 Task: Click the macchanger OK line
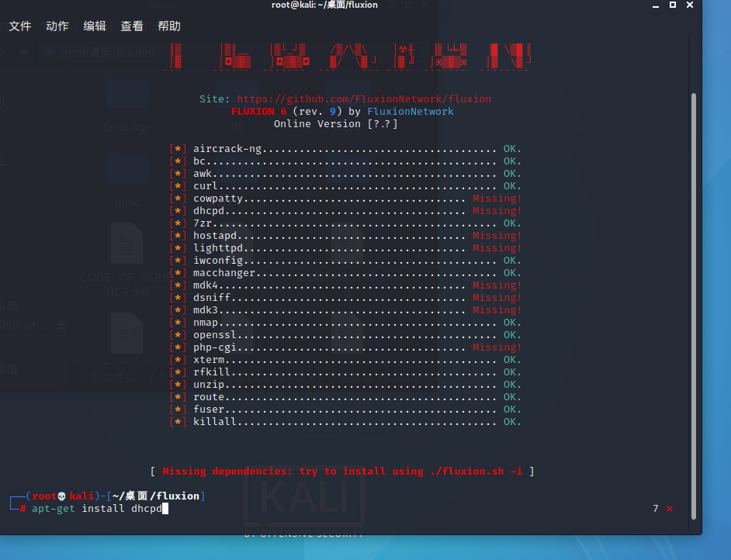click(345, 272)
